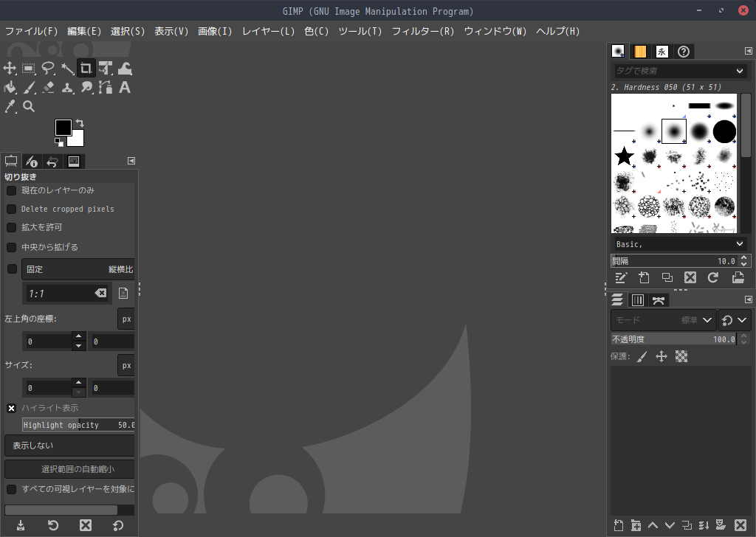The image size is (756, 537).
Task: Enable 拡大を許可 checkbox
Action: 12,227
